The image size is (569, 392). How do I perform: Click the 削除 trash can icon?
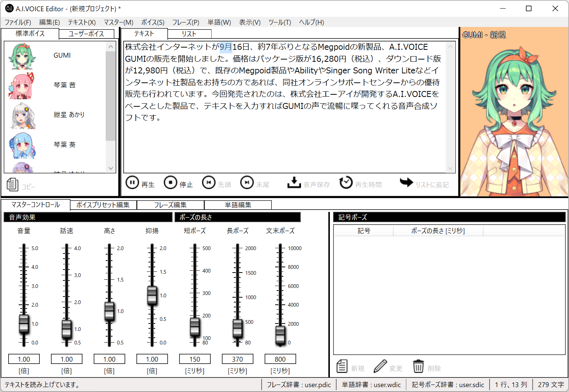click(x=418, y=366)
